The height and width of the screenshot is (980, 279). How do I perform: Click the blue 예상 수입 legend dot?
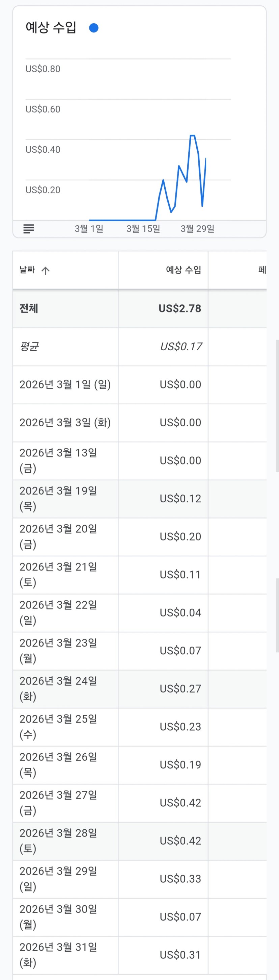coord(94,28)
